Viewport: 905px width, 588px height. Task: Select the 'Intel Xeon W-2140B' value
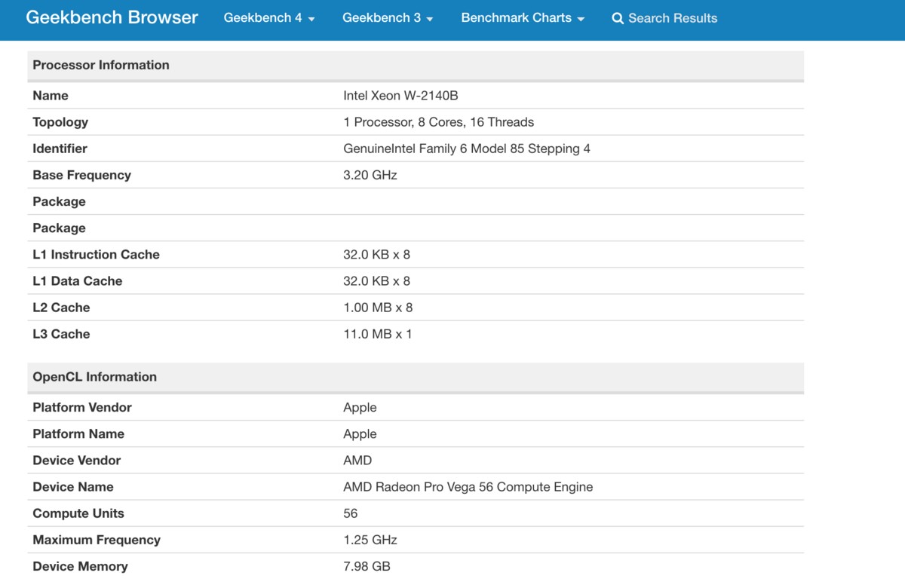point(400,96)
